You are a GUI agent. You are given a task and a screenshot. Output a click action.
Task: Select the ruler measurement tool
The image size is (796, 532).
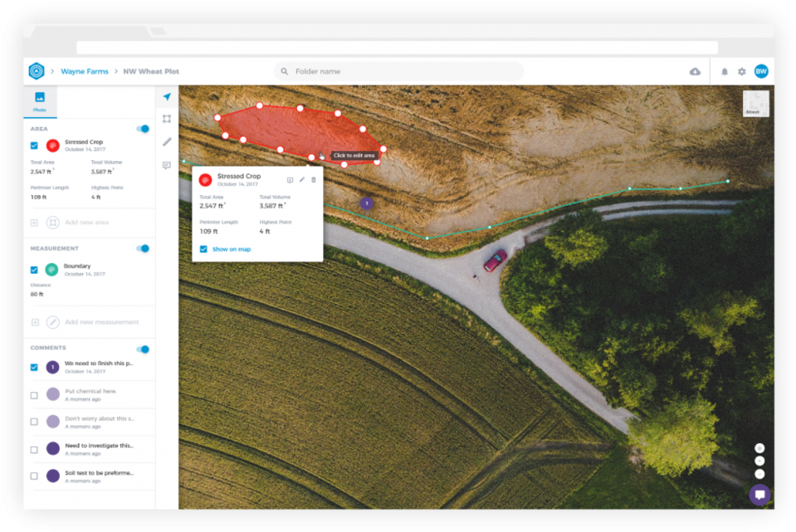coord(167,142)
